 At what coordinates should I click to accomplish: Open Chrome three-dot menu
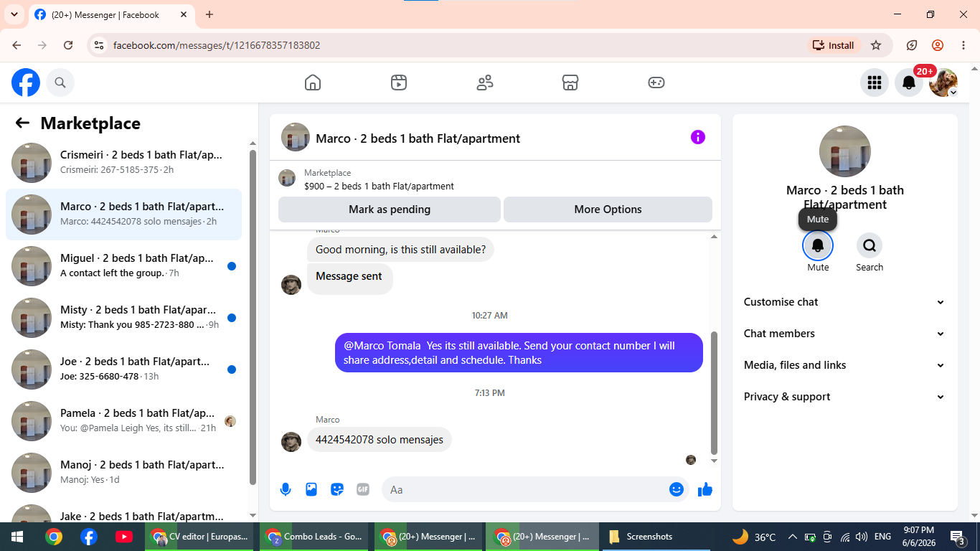963,45
